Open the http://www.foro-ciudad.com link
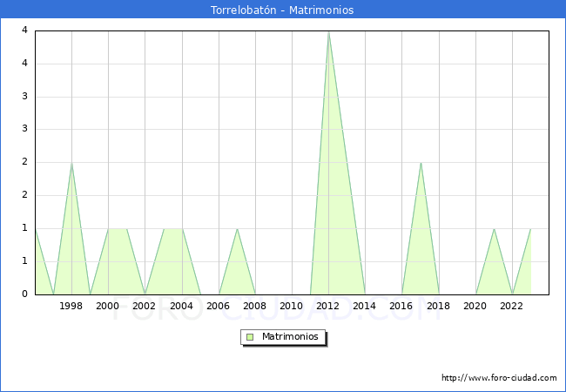The width and height of the screenshot is (566, 392). (x=499, y=377)
